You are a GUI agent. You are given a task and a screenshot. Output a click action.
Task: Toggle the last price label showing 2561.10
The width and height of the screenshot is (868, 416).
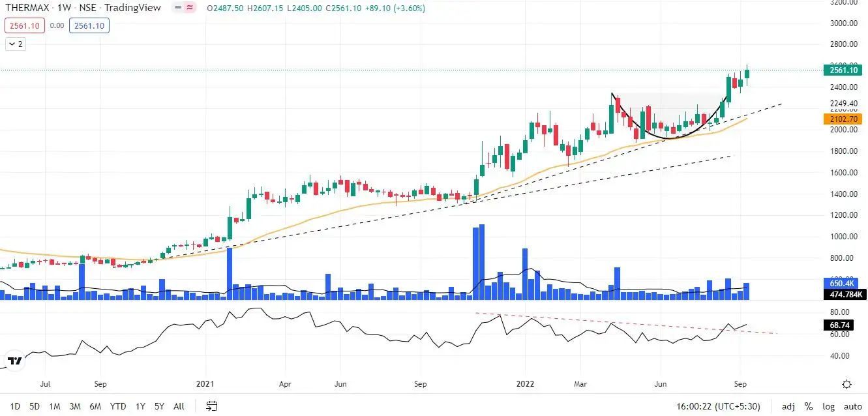pos(24,27)
